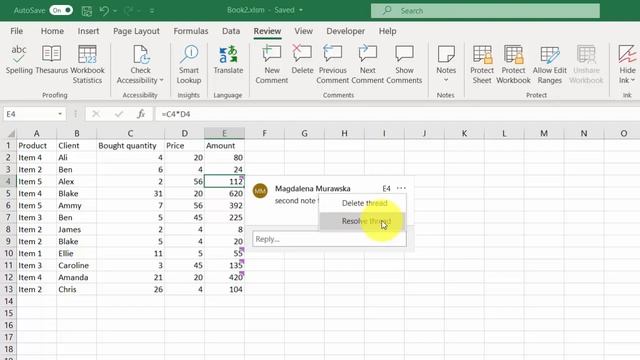Screen dimensions: 640x360
Task: Go to Previous Comment
Action: (x=332, y=64)
